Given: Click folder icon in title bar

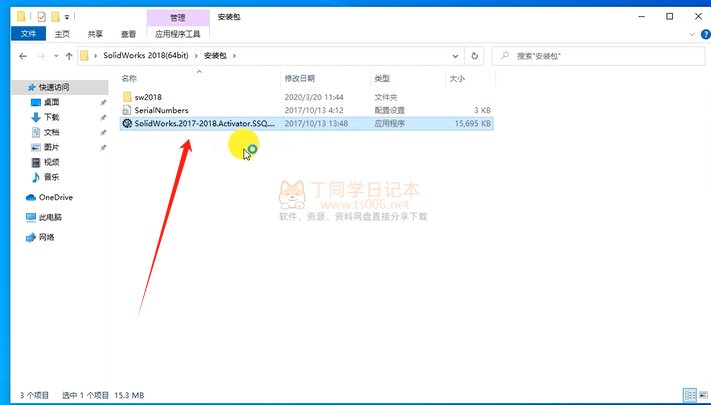Looking at the screenshot, I should click(x=21, y=17).
